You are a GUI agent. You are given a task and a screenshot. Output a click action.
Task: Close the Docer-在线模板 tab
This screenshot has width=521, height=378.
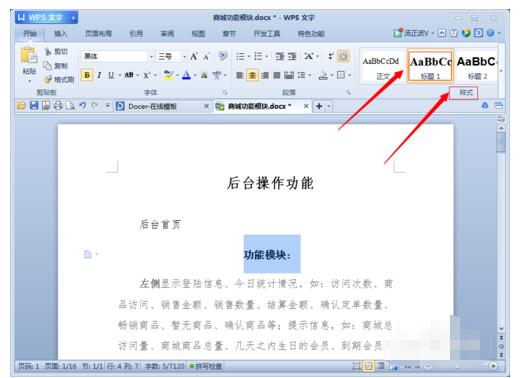coord(206,106)
